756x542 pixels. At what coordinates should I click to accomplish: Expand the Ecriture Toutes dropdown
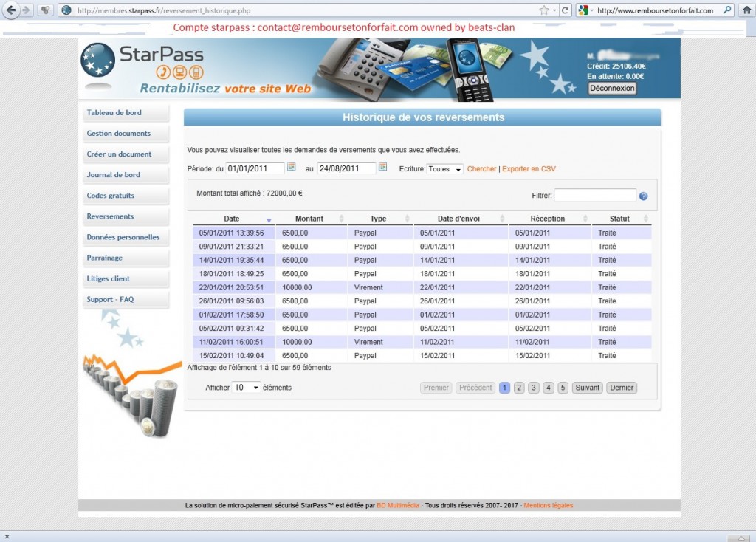point(444,169)
